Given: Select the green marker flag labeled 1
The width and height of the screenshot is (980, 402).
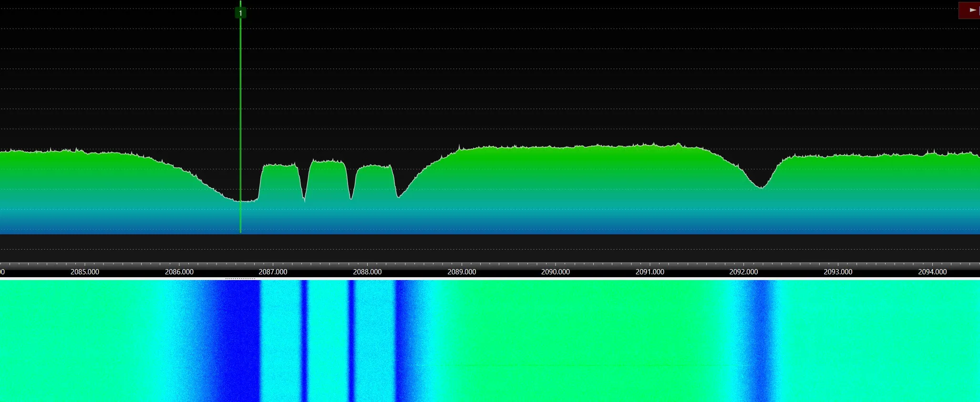Looking at the screenshot, I should click(240, 13).
